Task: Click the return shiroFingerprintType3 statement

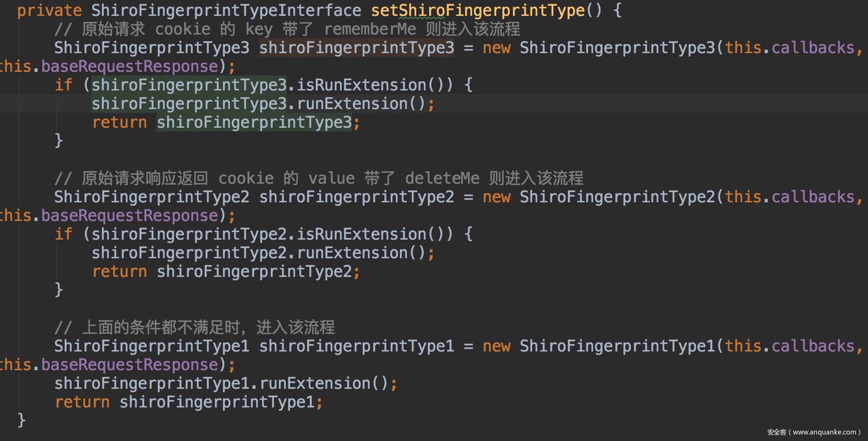Action: [226, 122]
